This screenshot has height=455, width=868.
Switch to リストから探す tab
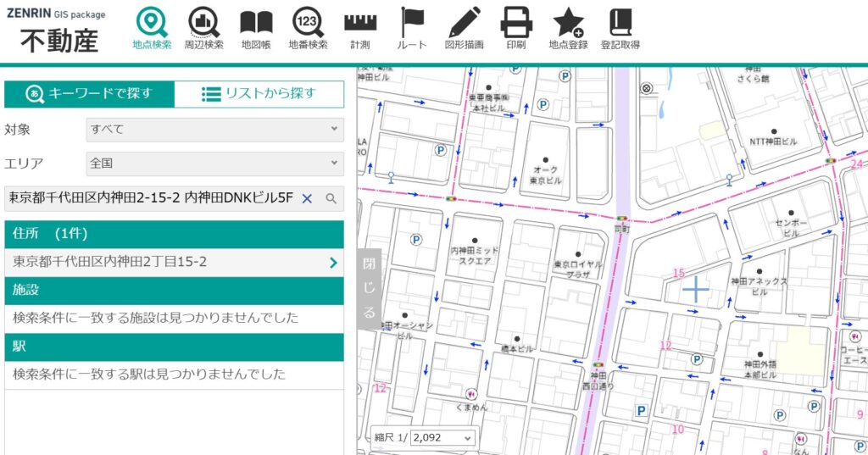coord(259,93)
